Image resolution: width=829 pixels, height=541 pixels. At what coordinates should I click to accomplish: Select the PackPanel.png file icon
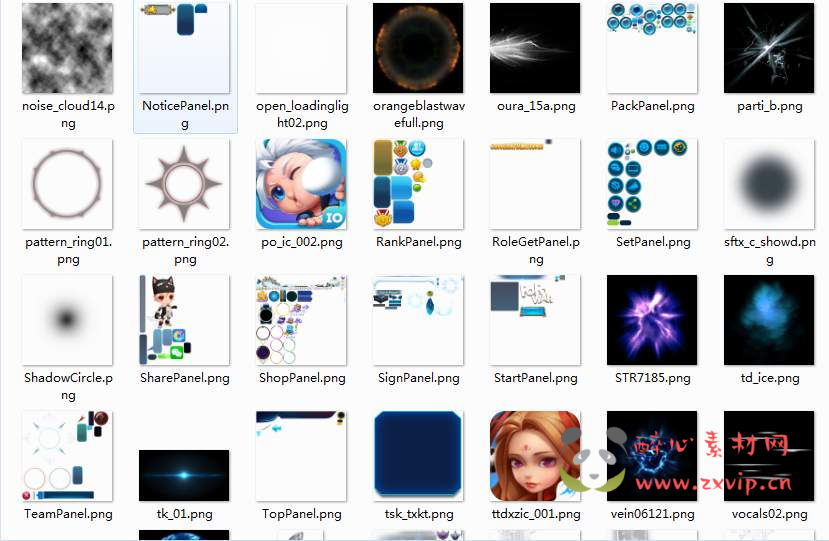[652, 48]
